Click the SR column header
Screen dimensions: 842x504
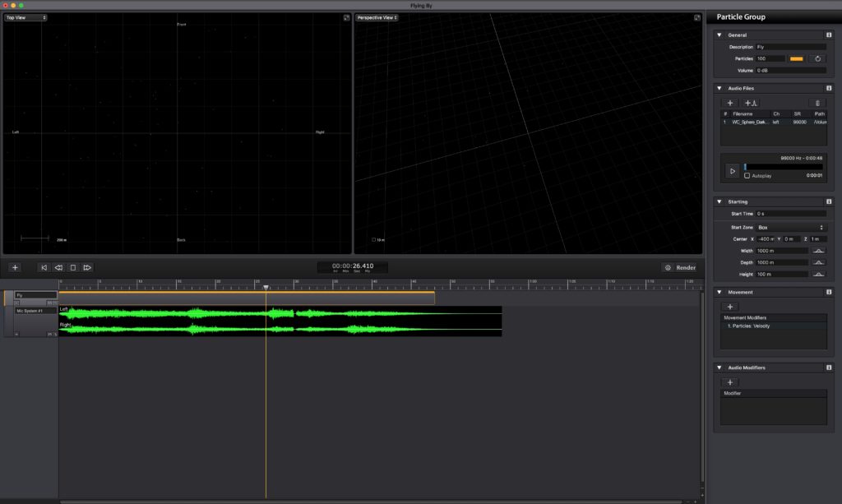[x=798, y=113]
